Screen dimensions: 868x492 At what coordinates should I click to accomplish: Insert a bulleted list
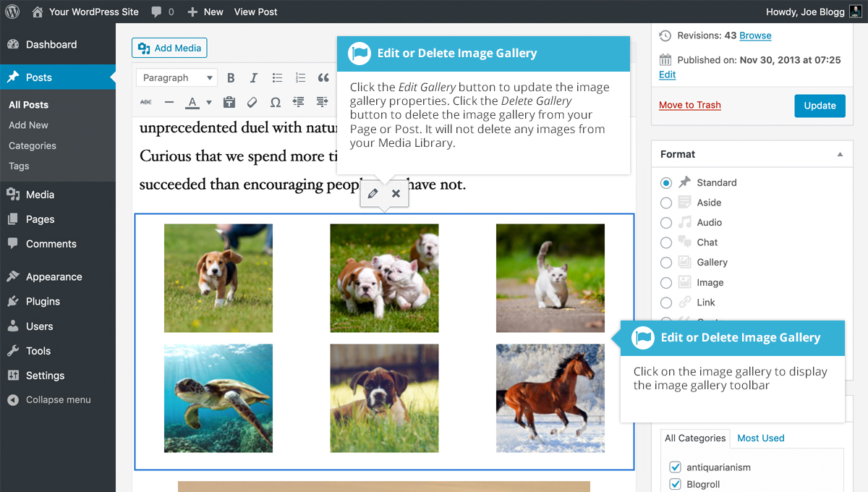click(278, 77)
